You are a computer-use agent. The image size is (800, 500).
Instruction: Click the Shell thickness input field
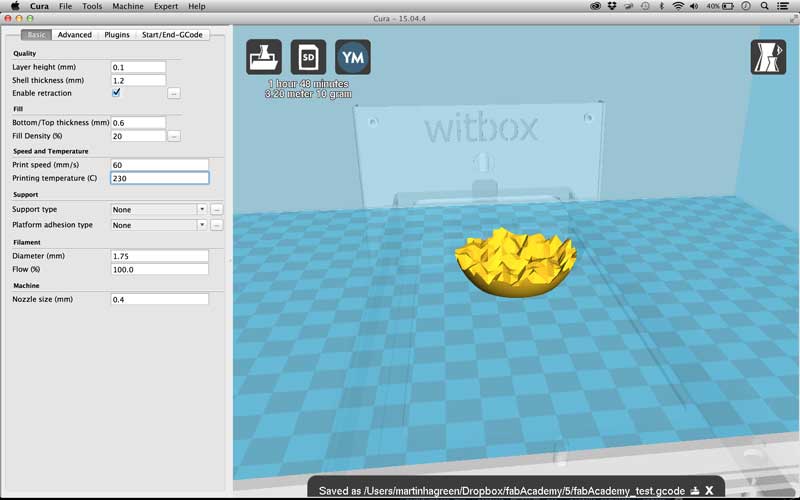click(x=138, y=81)
